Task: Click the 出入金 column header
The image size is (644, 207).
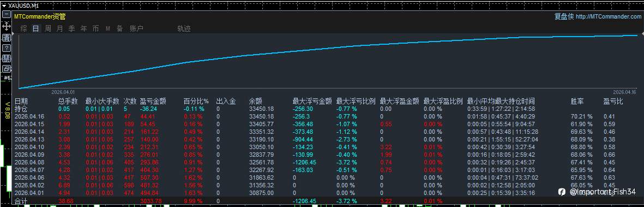Action: pyautogui.click(x=226, y=101)
